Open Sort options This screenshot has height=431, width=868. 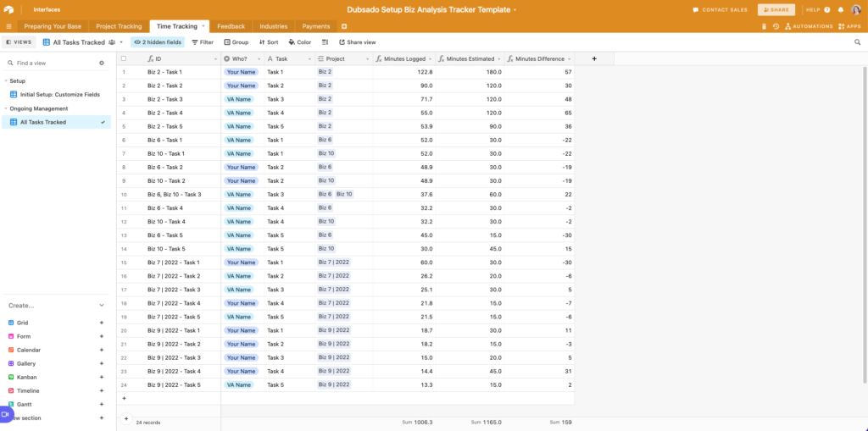[269, 42]
